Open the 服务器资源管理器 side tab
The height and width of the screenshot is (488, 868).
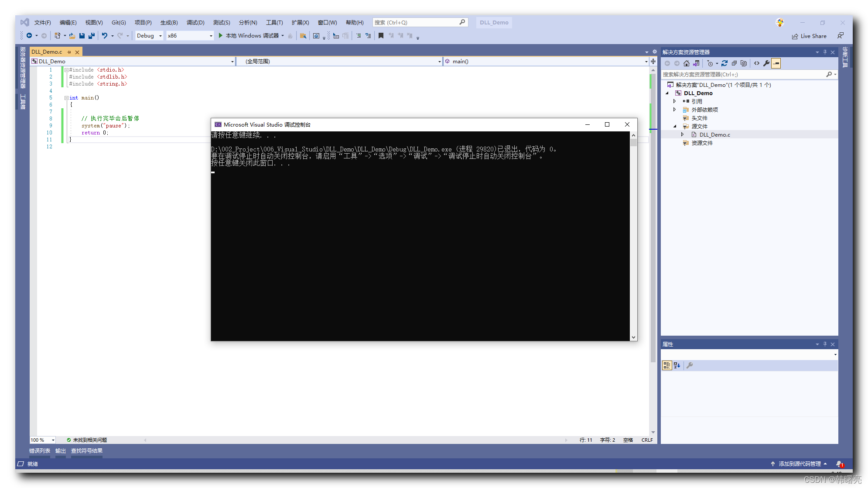[23, 67]
